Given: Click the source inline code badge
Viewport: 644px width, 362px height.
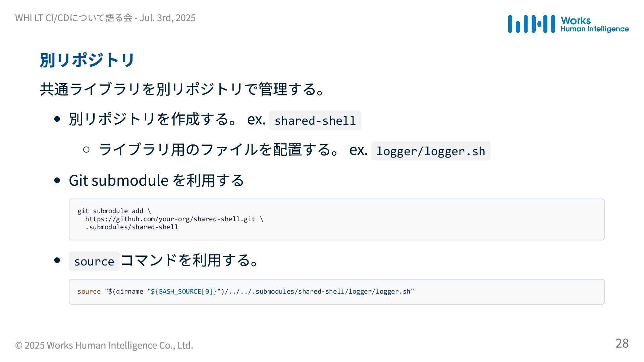Looking at the screenshot, I should [x=94, y=261].
